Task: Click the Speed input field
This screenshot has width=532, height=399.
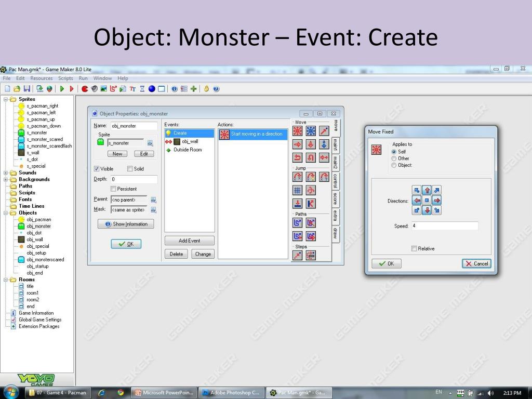Action: pyautogui.click(x=445, y=226)
